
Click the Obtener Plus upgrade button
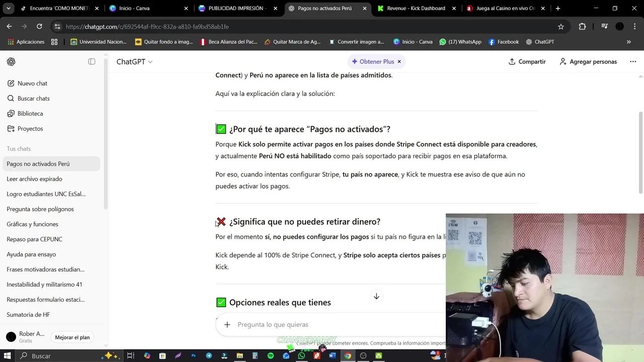point(373,61)
